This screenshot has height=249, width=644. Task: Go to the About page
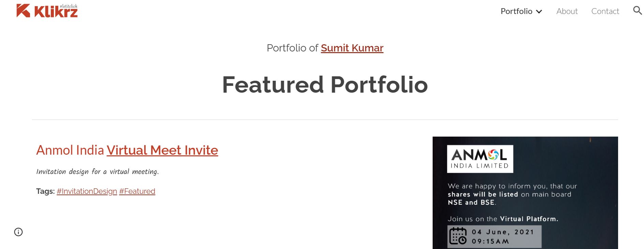567,11
